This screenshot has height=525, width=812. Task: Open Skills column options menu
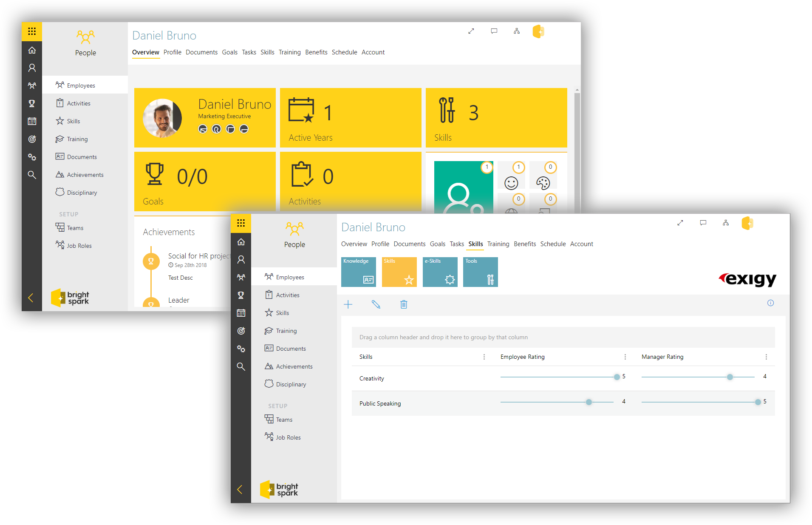[484, 357]
